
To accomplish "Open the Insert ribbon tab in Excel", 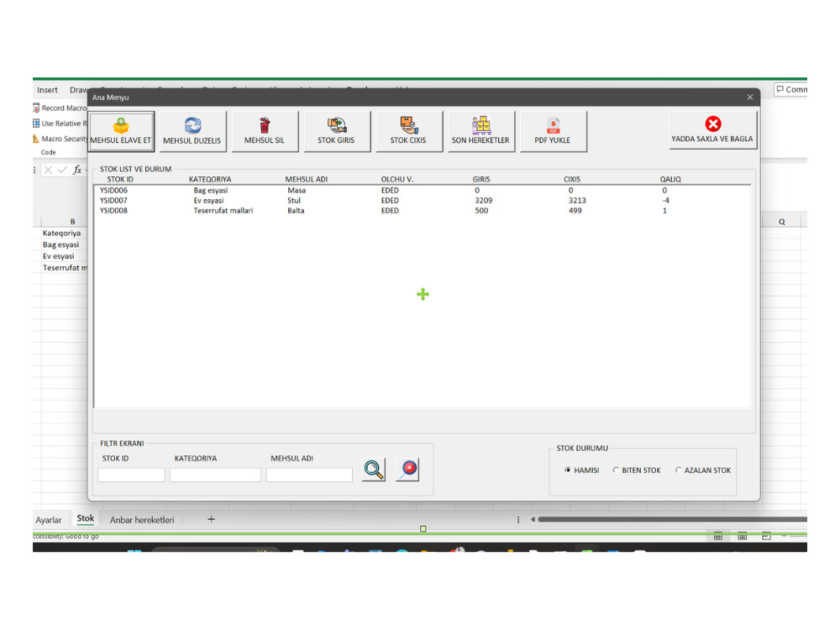I will pyautogui.click(x=47, y=90).
